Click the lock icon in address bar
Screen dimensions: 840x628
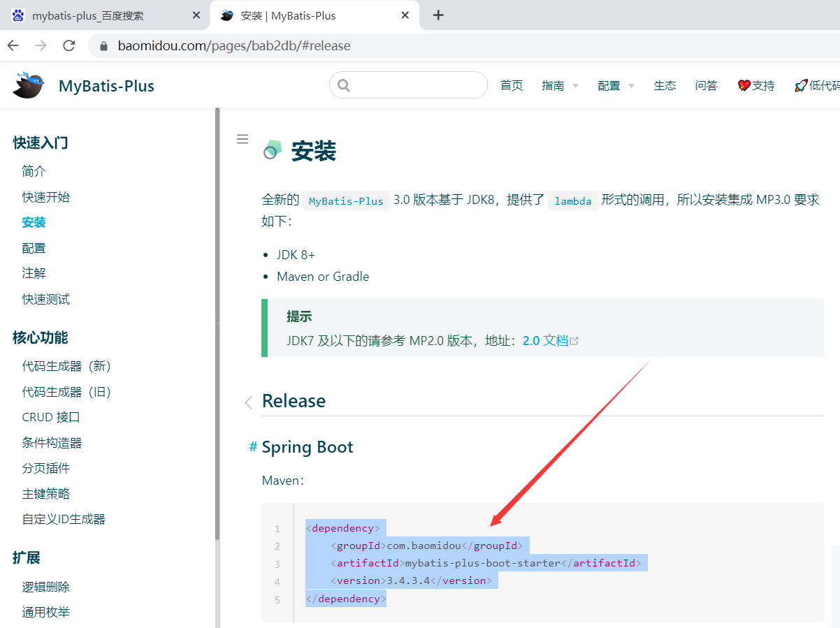(x=104, y=46)
